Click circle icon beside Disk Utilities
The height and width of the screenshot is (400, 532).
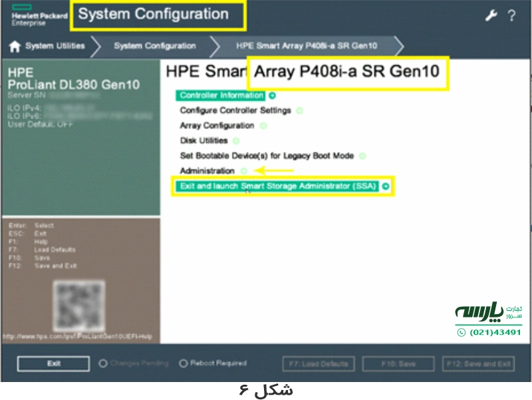237,141
